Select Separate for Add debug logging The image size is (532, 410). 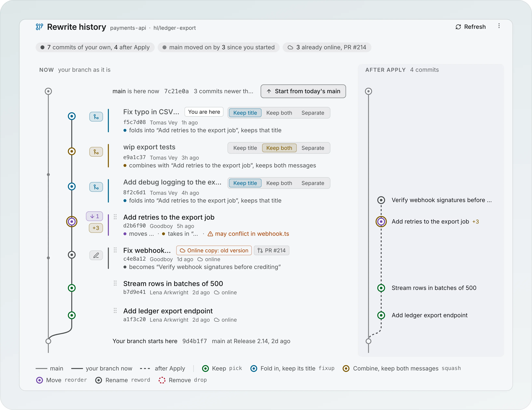(313, 183)
